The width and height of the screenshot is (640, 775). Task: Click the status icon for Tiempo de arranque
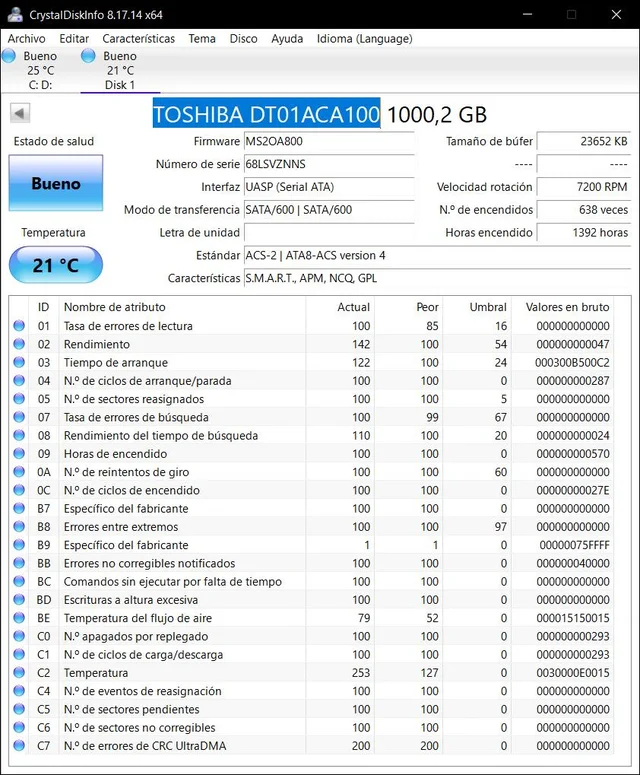tap(19, 362)
